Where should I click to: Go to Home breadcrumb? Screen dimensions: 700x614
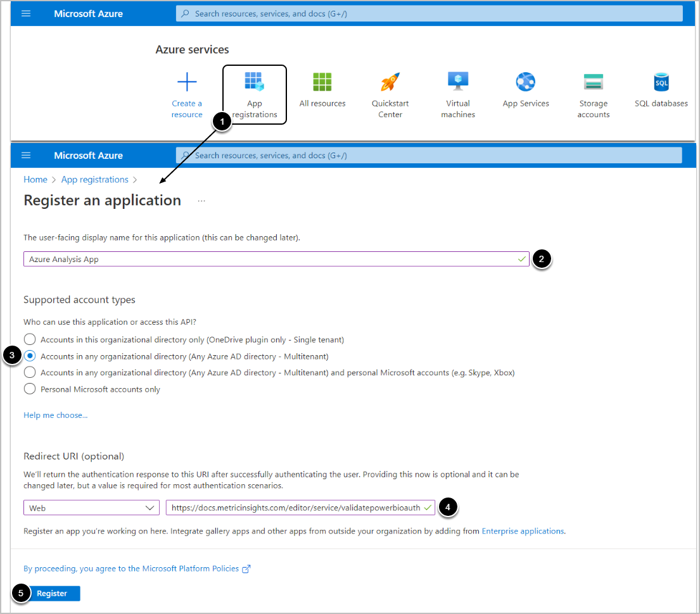(x=35, y=179)
